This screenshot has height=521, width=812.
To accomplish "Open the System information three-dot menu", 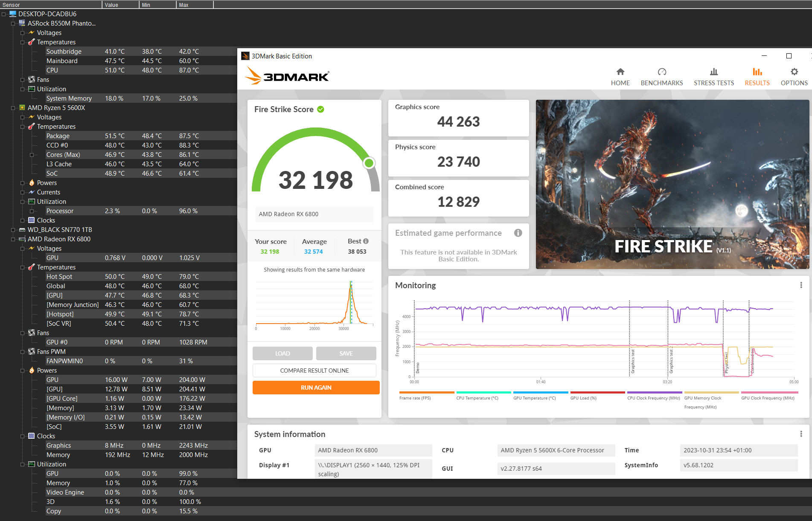I will pyautogui.click(x=801, y=434).
